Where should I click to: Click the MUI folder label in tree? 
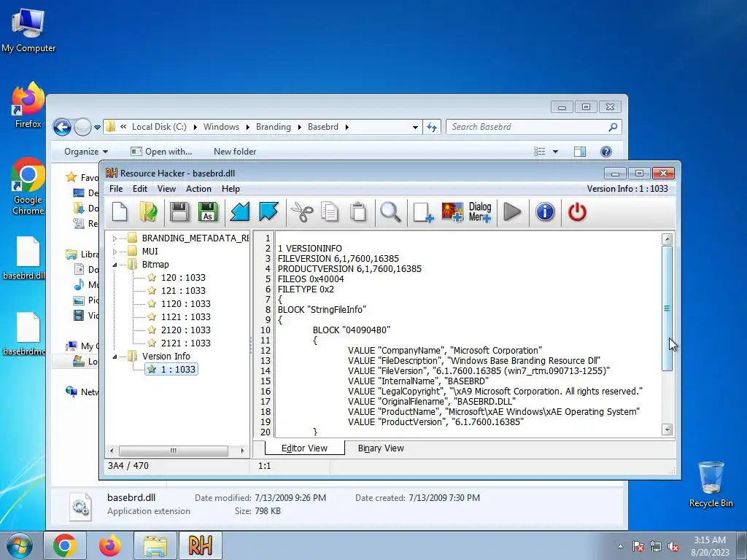tap(150, 251)
